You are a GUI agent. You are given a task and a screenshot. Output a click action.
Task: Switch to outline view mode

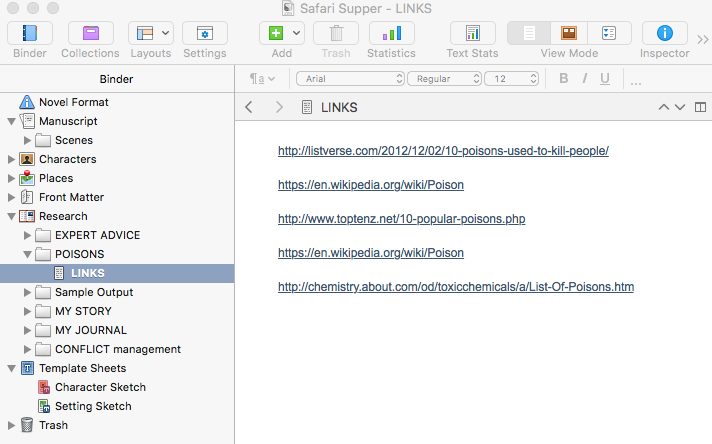click(609, 33)
